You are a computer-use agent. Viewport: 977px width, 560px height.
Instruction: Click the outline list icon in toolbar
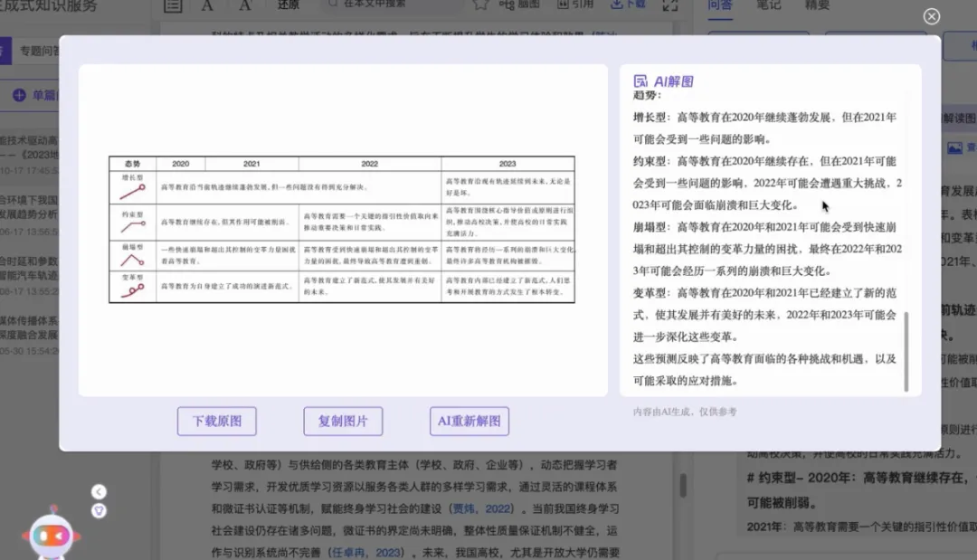[173, 5]
